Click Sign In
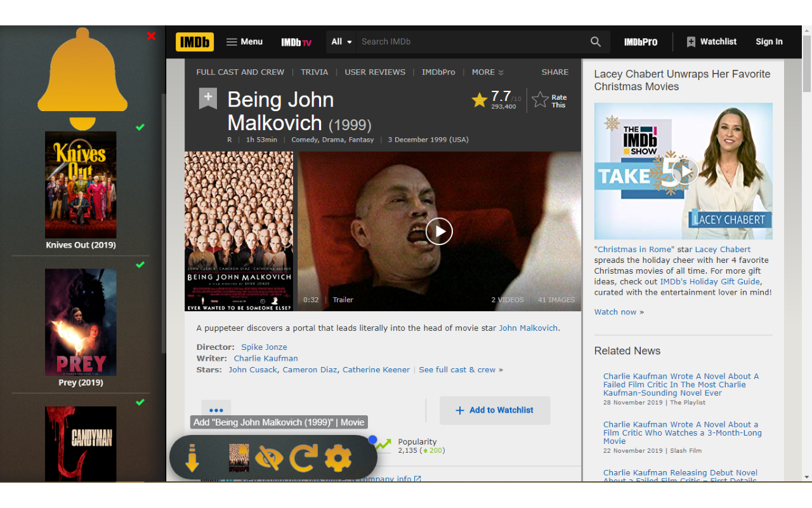812x508 pixels. click(x=769, y=42)
